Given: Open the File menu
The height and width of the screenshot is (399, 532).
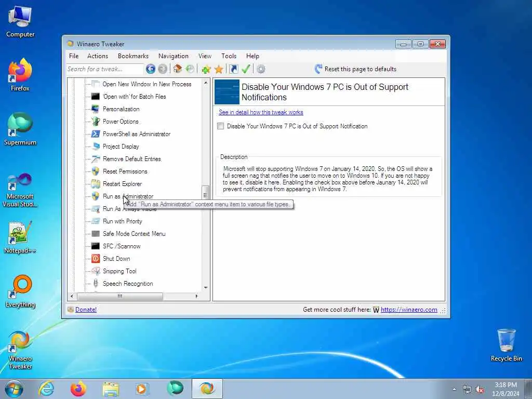Looking at the screenshot, I should click(x=74, y=56).
